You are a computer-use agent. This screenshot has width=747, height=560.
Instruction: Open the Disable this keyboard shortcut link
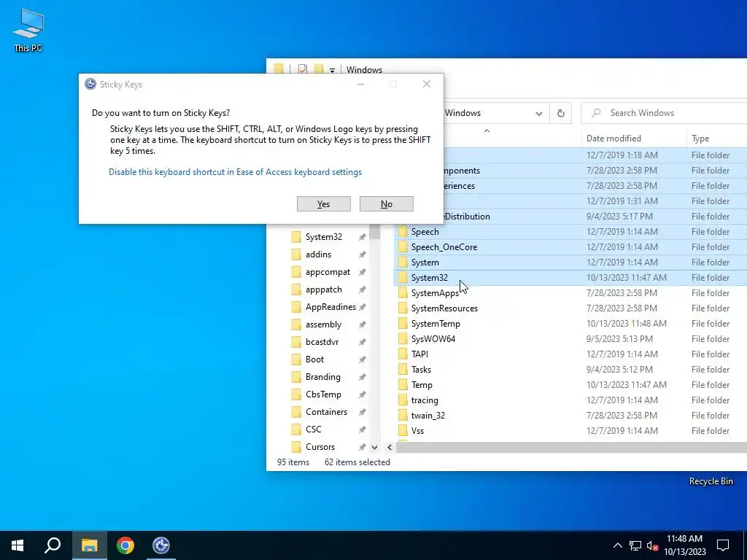236,172
